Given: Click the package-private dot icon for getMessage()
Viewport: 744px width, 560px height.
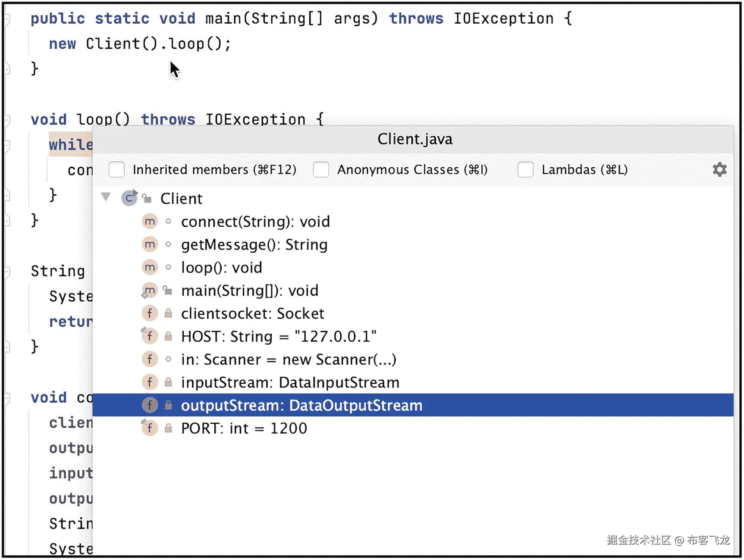Looking at the screenshot, I should point(168,244).
